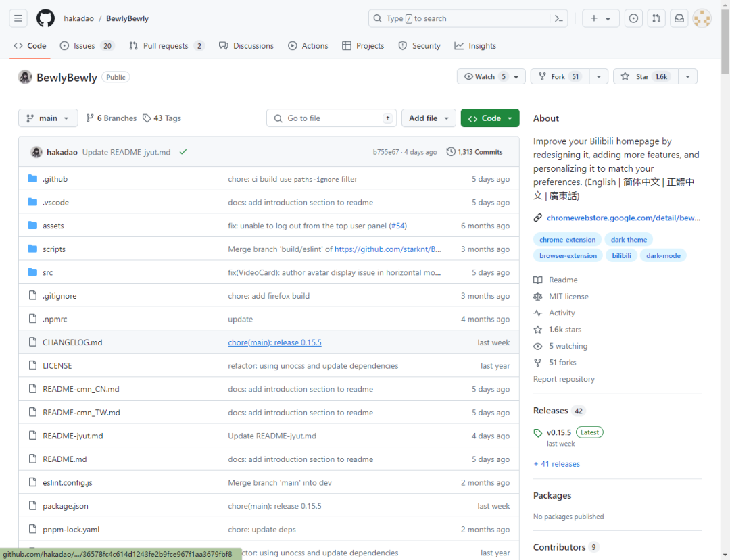This screenshot has height=560, width=730.
Task: Open the chore(main): release 0.15.5 commit link on CHANGELOG.md row
Action: (274, 342)
